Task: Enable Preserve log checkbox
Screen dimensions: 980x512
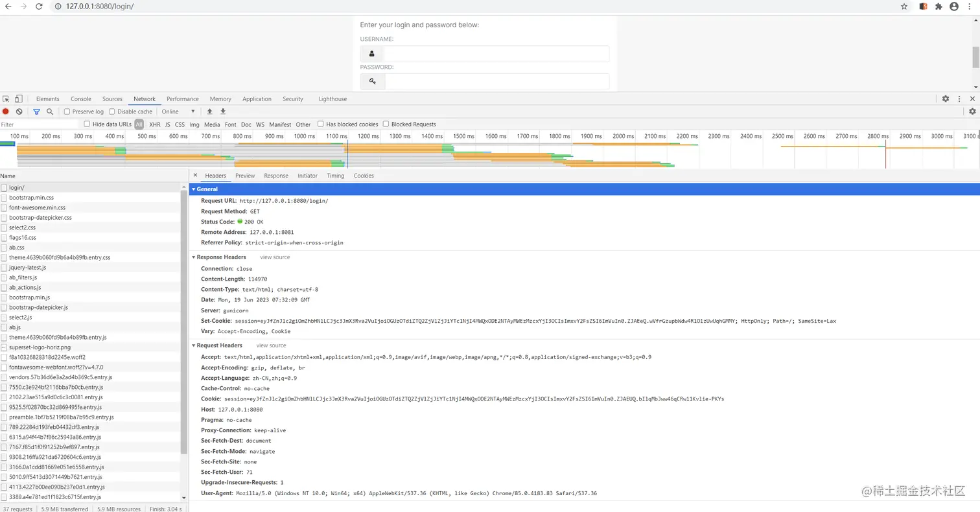Action: pos(67,111)
